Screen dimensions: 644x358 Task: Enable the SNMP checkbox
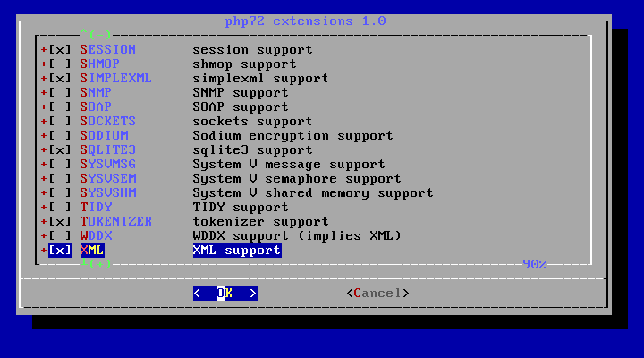pyautogui.click(x=60, y=93)
